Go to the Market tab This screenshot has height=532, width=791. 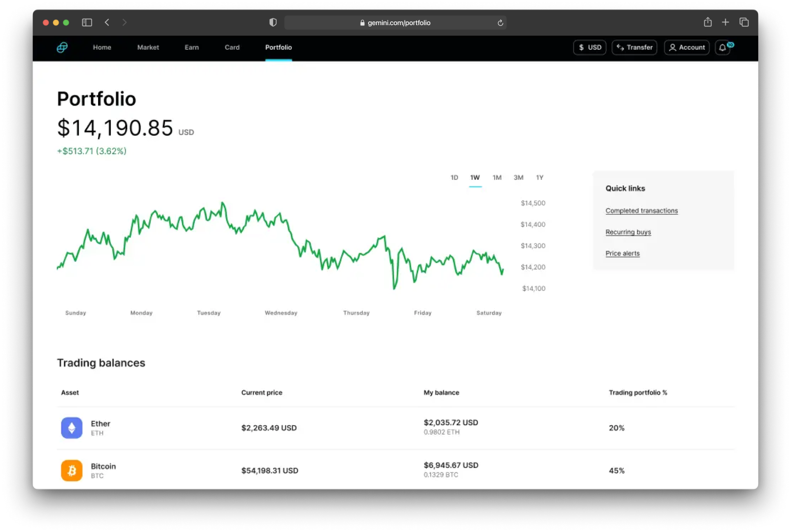pyautogui.click(x=148, y=47)
